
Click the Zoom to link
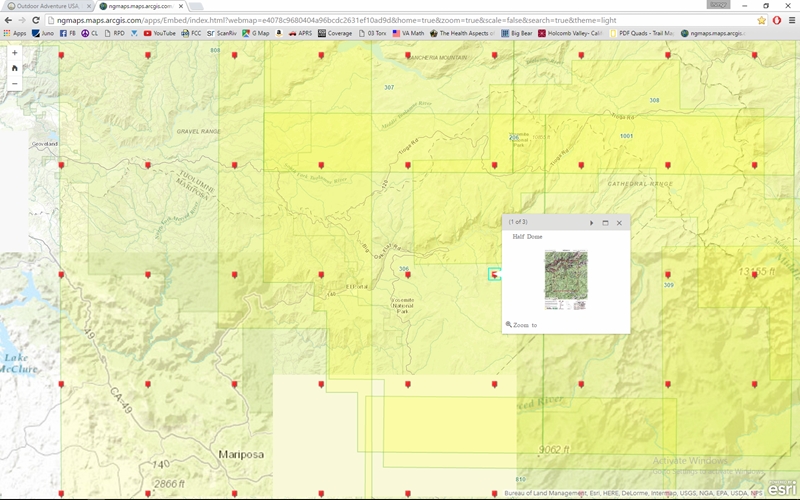(x=525, y=325)
